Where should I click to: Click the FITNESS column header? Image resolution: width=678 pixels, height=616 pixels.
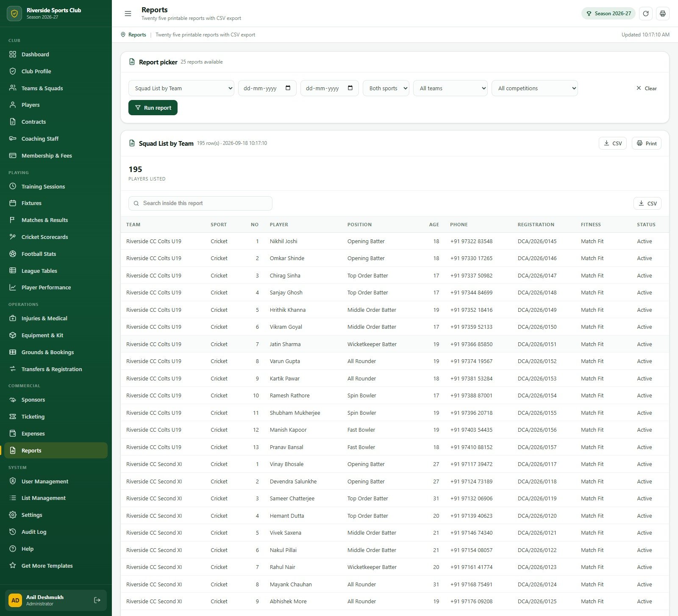(591, 225)
